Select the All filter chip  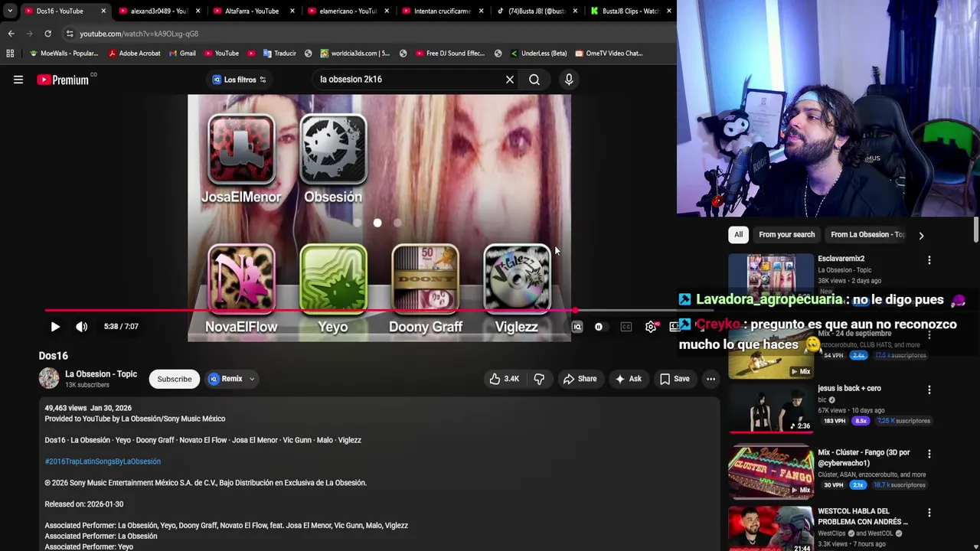[x=738, y=235]
